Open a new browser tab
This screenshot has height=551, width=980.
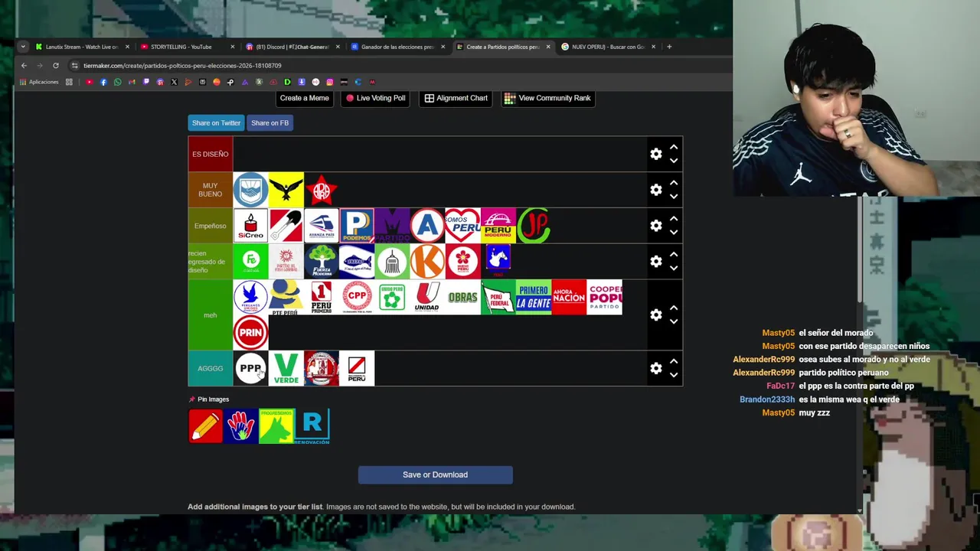[x=669, y=47]
